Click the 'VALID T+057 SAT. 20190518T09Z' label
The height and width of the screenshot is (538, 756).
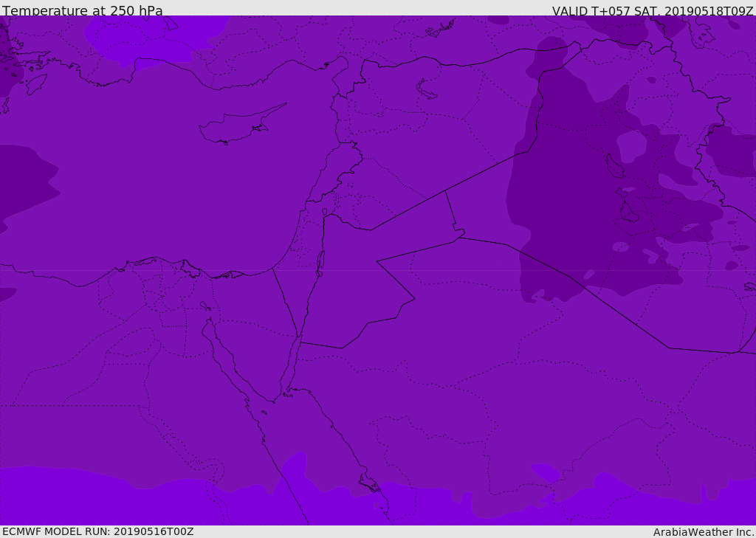click(653, 11)
